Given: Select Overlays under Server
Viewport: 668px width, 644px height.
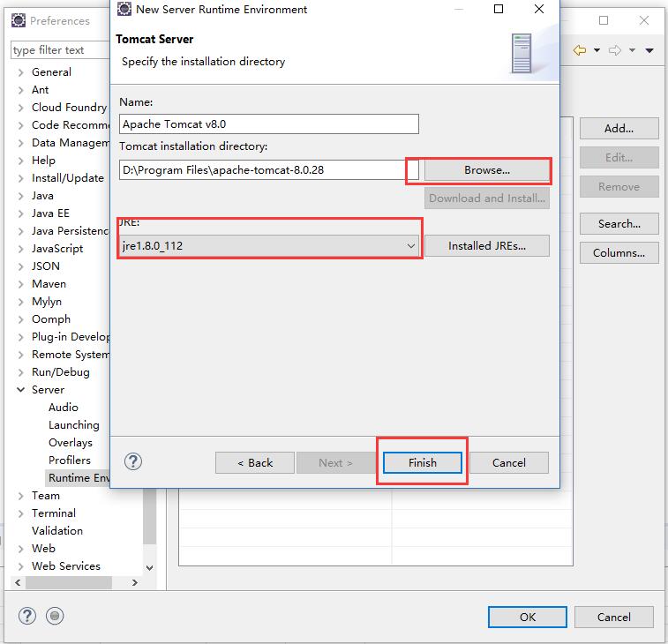Looking at the screenshot, I should 71,443.
